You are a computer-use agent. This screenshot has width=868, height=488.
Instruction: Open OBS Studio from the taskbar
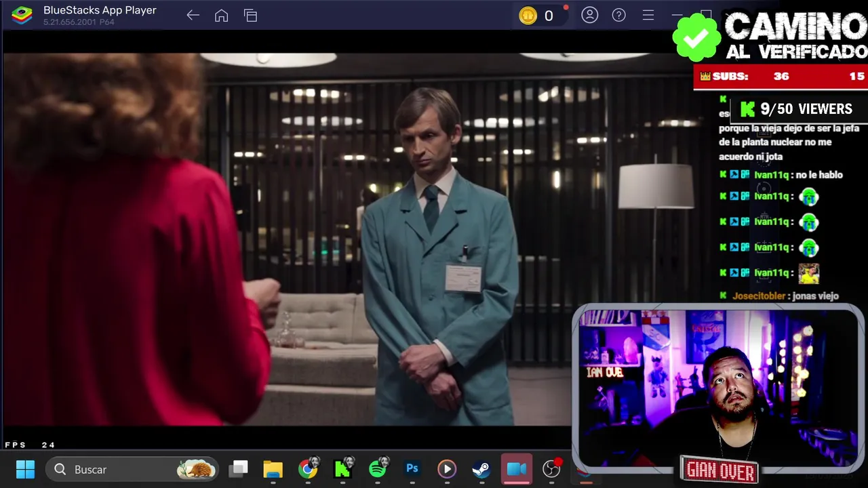tap(552, 469)
